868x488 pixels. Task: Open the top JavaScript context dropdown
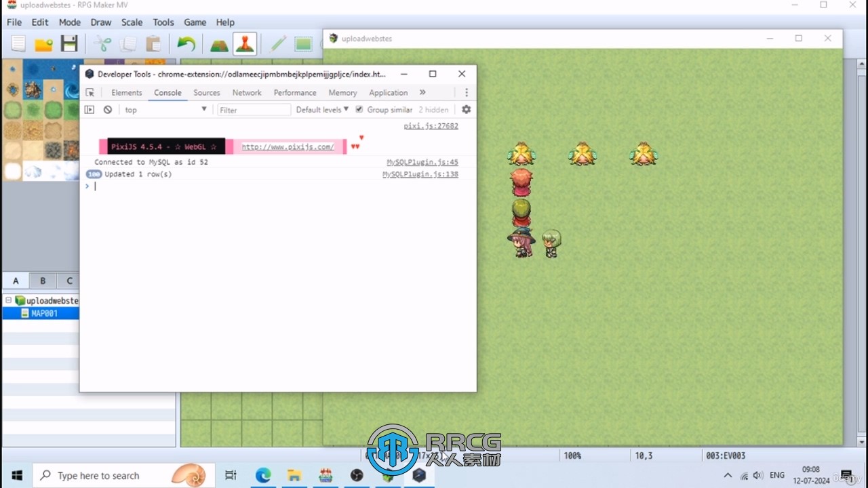click(x=165, y=110)
